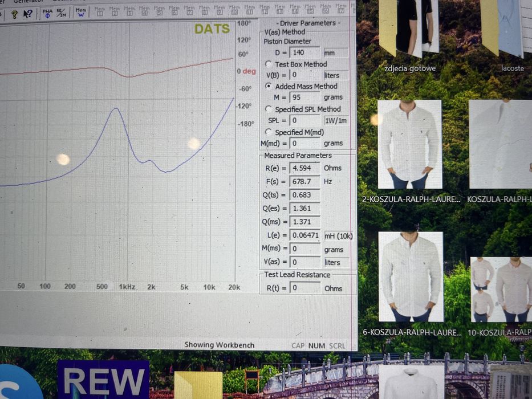Select the Mem 11 memory icon
532x399 pixels.
pos(250,10)
